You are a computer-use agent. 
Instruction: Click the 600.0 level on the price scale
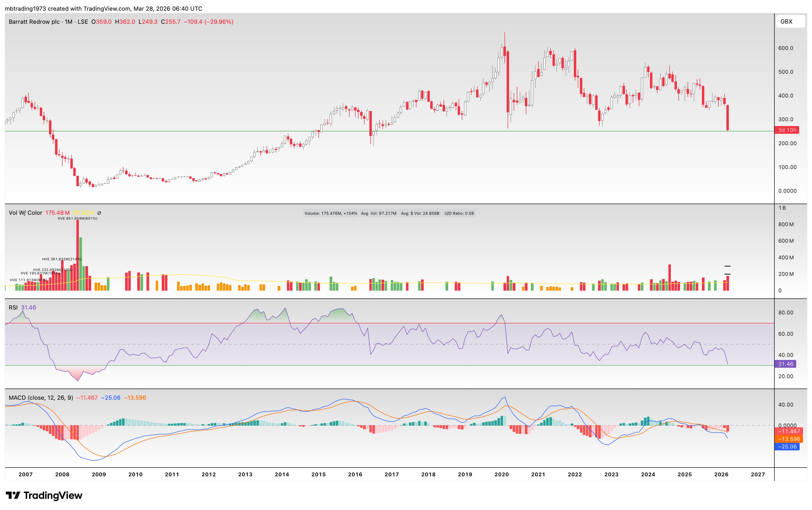coord(786,48)
